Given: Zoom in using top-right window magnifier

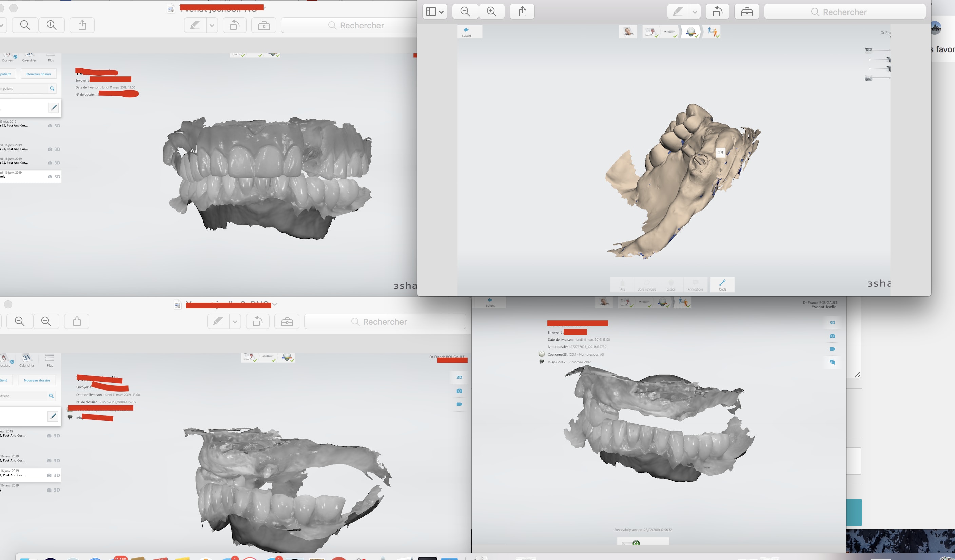Looking at the screenshot, I should click(491, 12).
